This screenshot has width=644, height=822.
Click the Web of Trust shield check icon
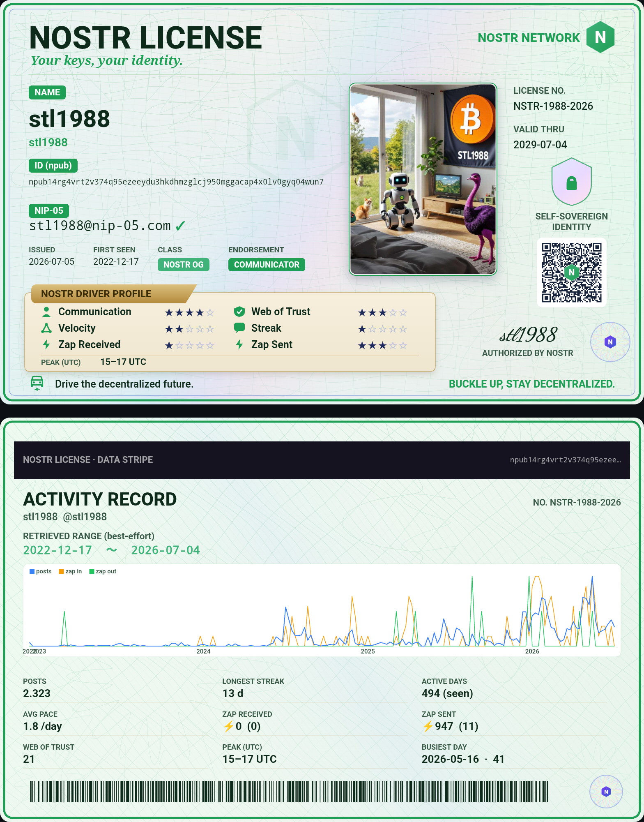pyautogui.click(x=239, y=312)
